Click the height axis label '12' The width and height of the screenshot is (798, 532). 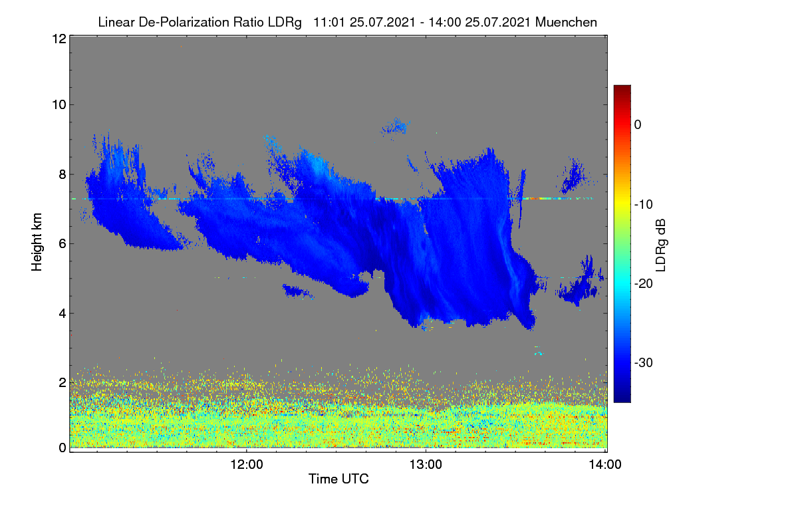tap(59, 39)
